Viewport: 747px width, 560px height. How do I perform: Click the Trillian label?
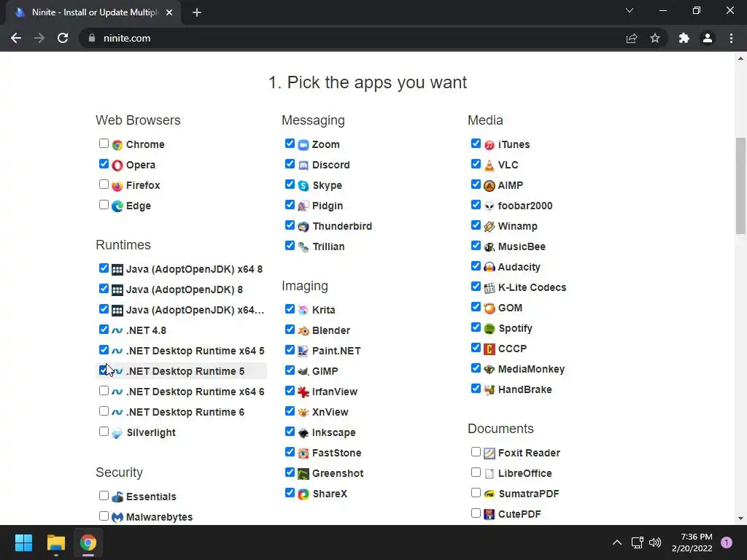pyautogui.click(x=328, y=246)
